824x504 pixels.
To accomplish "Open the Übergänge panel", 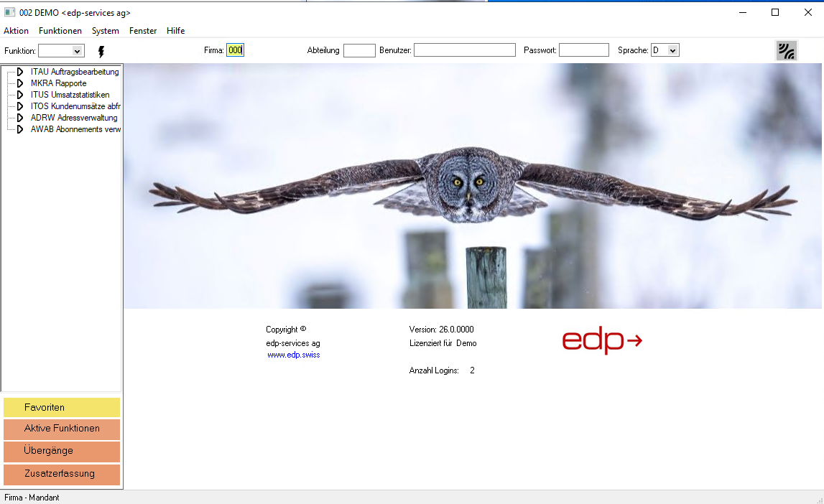I will click(x=61, y=452).
